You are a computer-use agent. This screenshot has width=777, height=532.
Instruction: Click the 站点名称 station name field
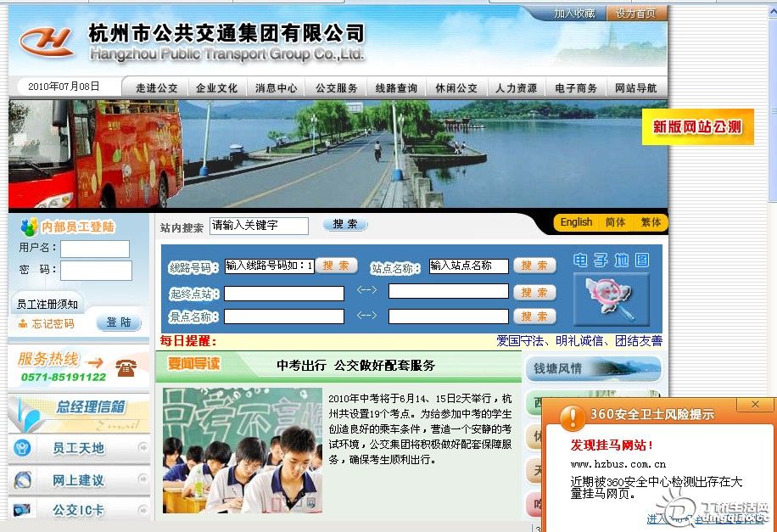coord(468,266)
